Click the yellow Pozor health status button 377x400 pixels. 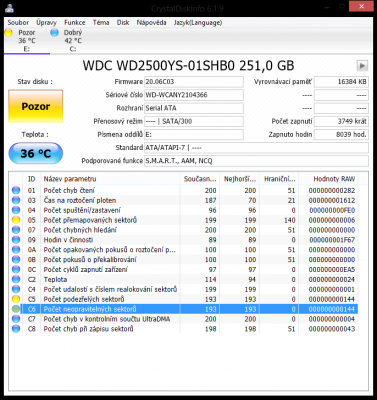[36, 106]
